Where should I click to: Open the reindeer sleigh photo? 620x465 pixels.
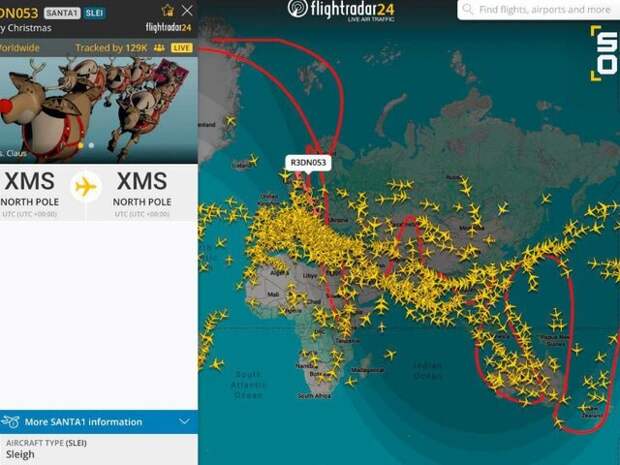99,110
